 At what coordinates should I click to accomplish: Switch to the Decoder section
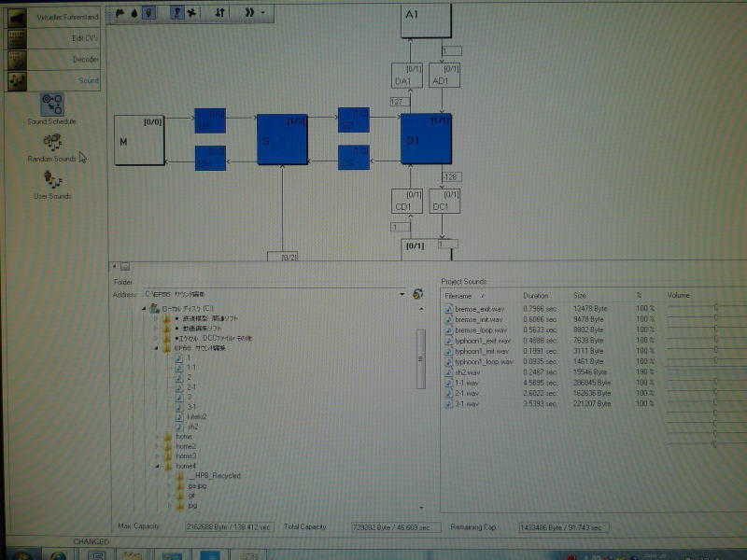(x=54, y=60)
